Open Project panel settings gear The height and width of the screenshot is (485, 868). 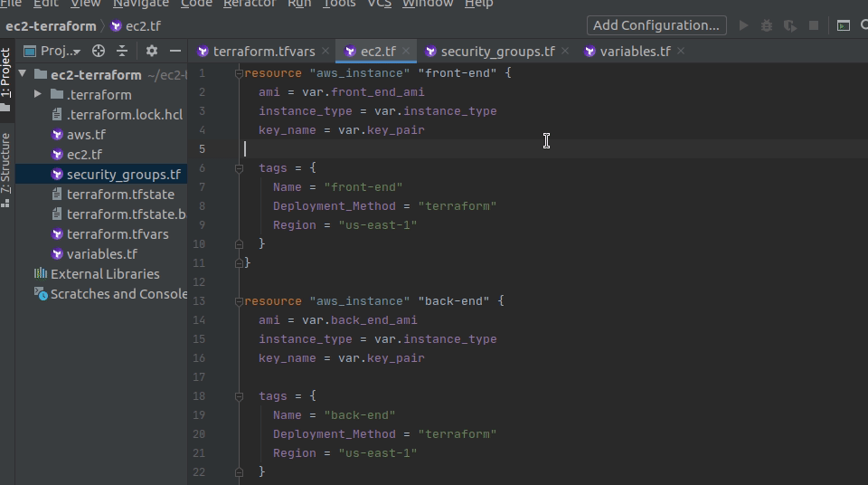point(152,52)
